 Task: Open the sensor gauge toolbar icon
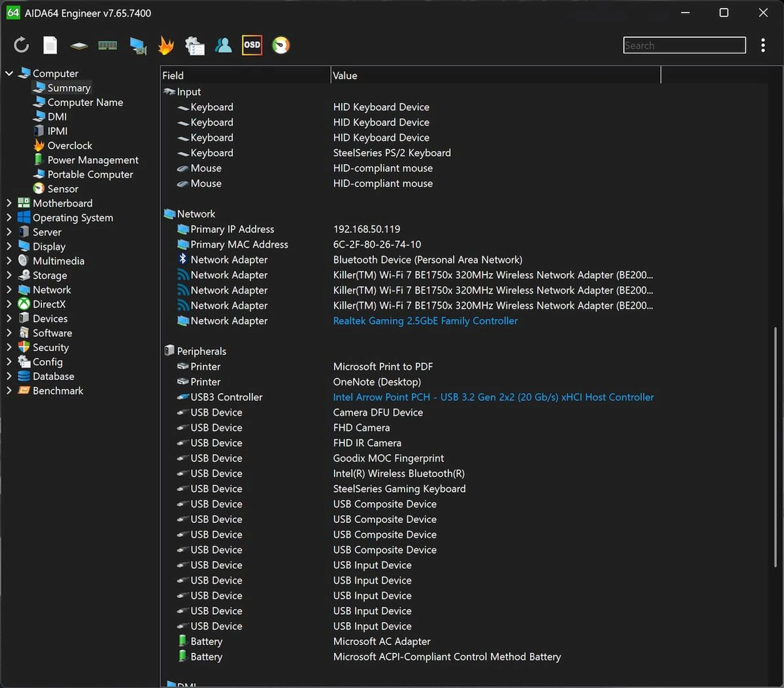point(281,45)
